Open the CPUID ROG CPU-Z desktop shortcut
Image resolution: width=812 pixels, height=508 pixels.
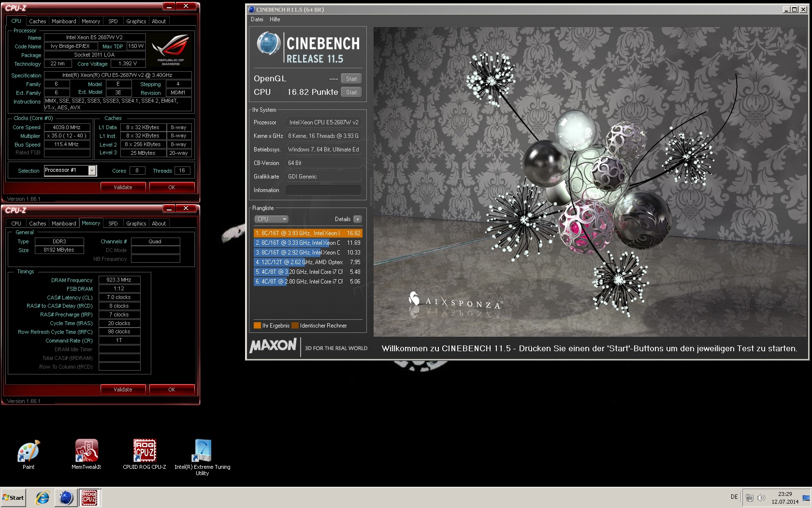[x=145, y=455]
